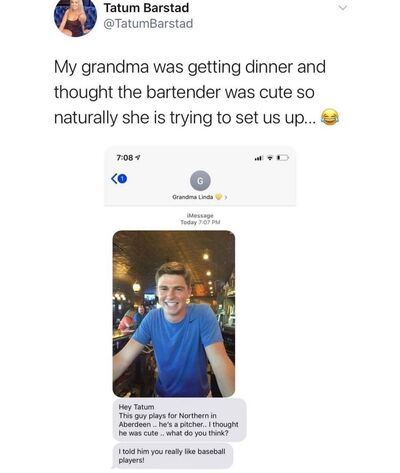Tap the iMessage Today 7:07 PM timestamp
Screen dimensions: 400x473
click(x=200, y=219)
